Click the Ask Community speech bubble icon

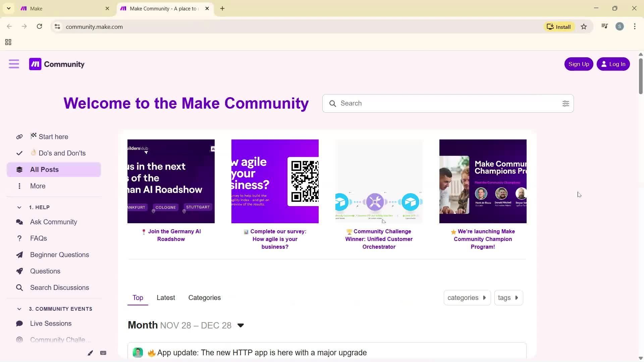click(19, 222)
